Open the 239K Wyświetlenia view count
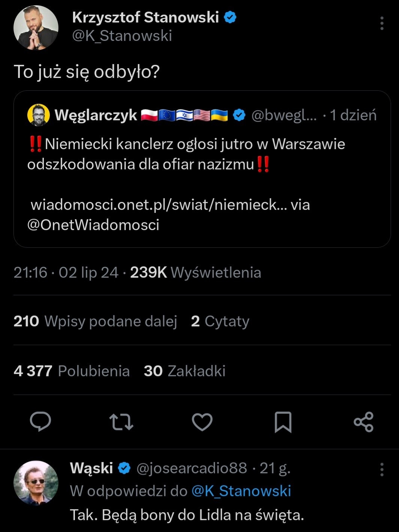The width and height of the screenshot is (399, 532). (x=195, y=272)
